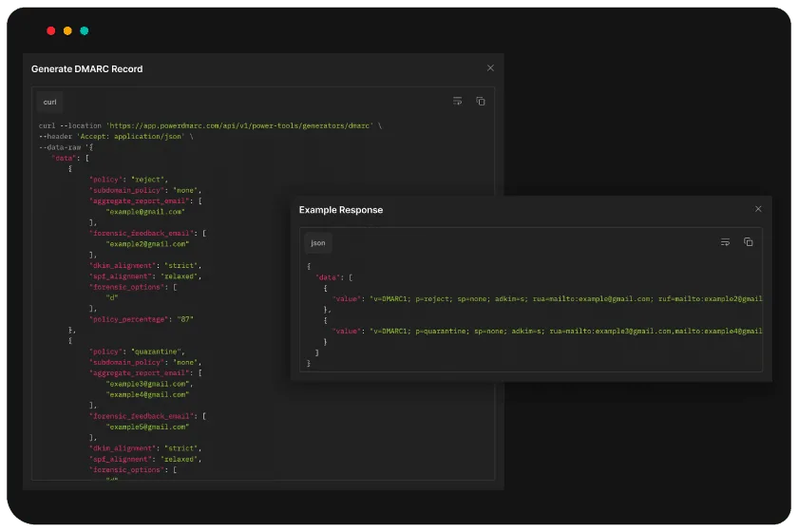This screenshot has width=798, height=532.
Task: Close the Example Response panel
Action: pyautogui.click(x=758, y=209)
